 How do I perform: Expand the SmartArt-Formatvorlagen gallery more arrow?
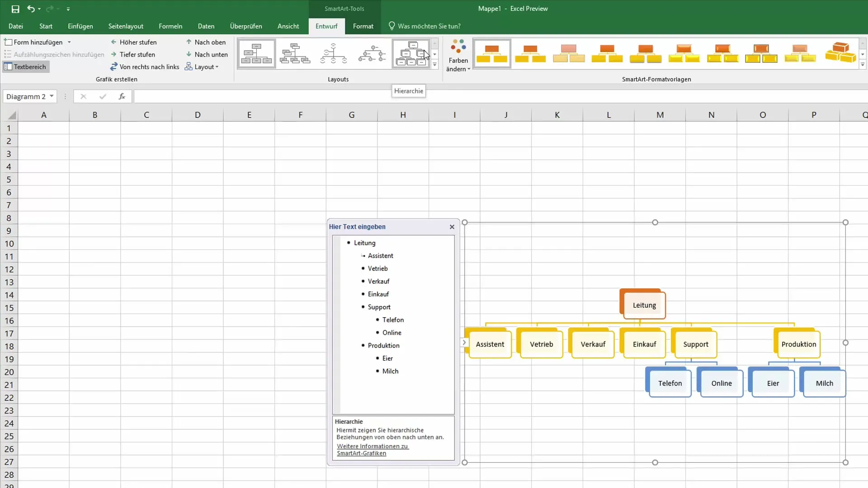tap(863, 65)
